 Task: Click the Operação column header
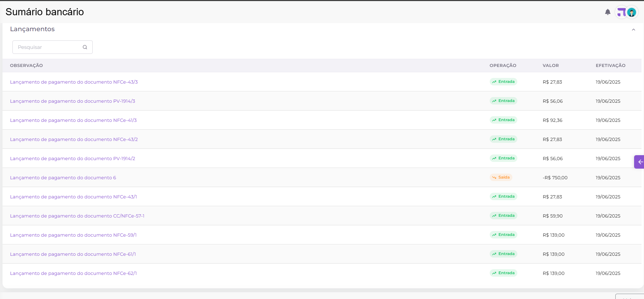pos(503,66)
